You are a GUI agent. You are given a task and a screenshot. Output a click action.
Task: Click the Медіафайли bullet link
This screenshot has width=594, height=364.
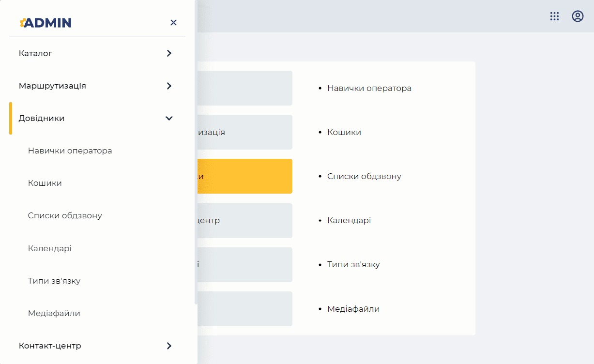353,309
